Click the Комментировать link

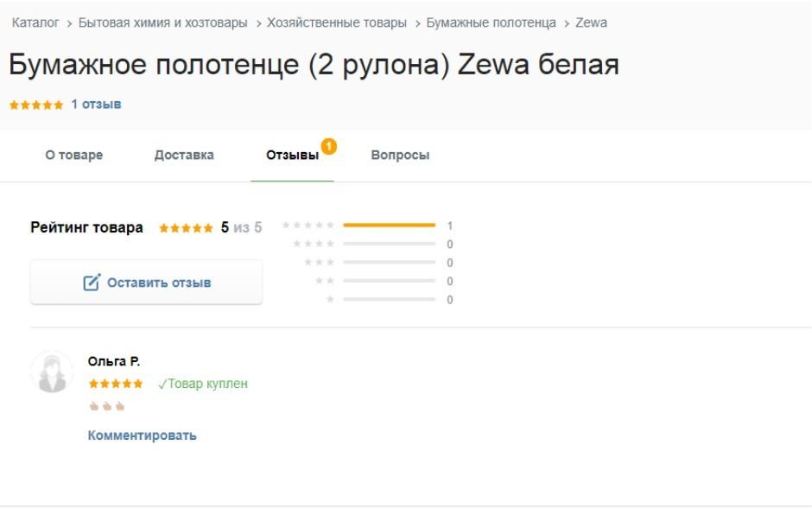point(142,436)
